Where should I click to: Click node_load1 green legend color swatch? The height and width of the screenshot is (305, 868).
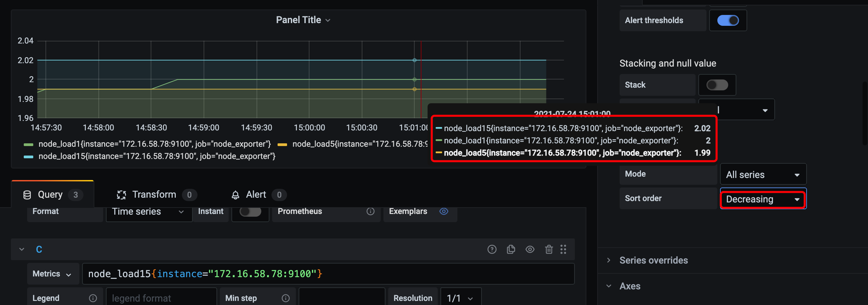point(29,145)
